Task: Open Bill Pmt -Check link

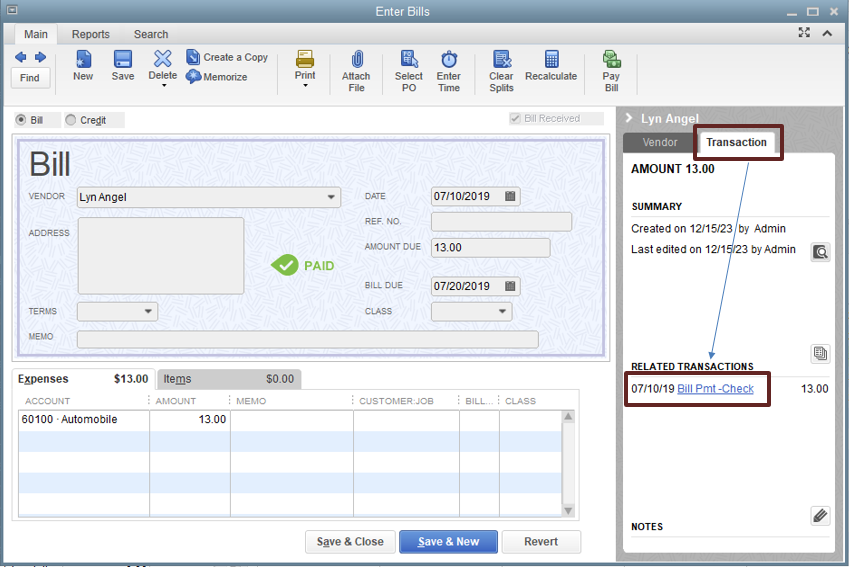Action: tap(715, 389)
